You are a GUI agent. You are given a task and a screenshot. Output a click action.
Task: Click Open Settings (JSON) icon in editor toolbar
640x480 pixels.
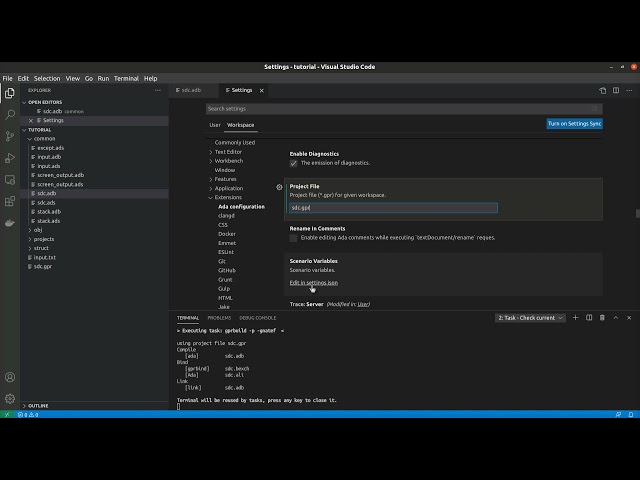click(602, 91)
